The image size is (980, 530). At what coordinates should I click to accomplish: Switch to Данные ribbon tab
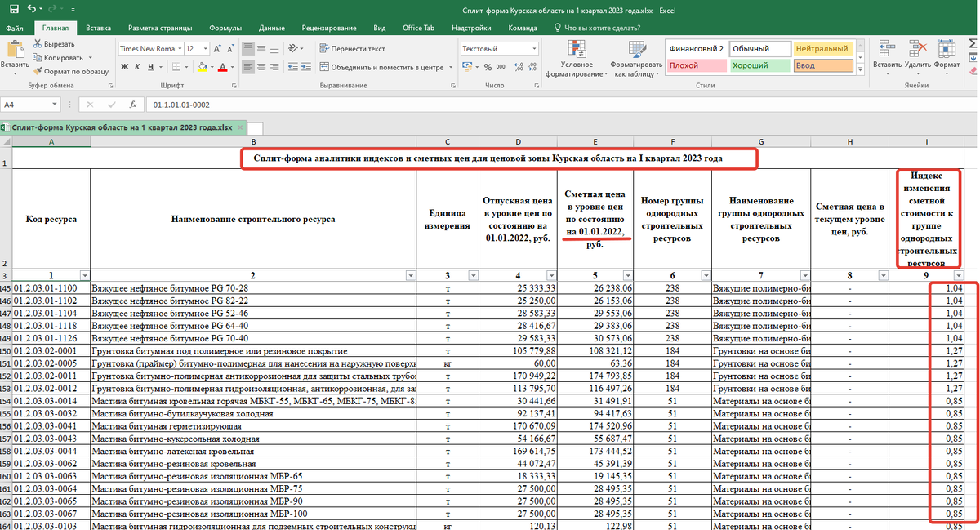[272, 28]
